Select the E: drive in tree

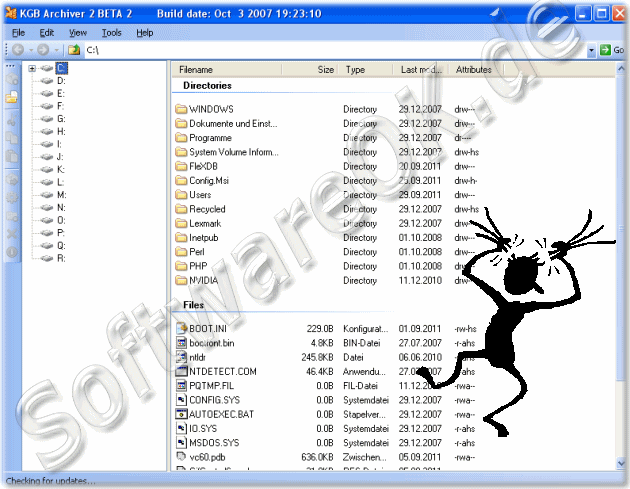click(61, 94)
